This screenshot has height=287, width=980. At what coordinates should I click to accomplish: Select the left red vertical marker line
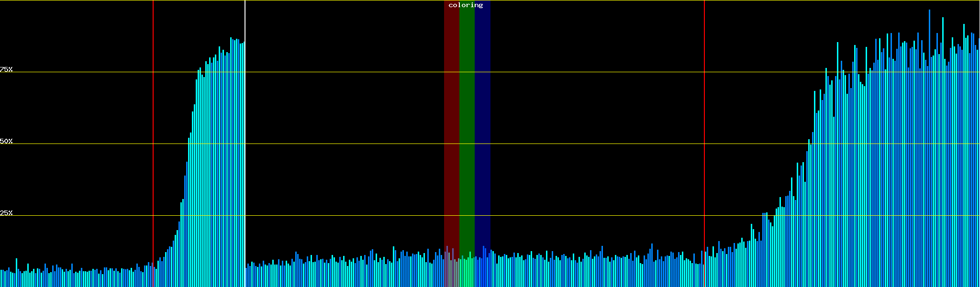pos(153,120)
